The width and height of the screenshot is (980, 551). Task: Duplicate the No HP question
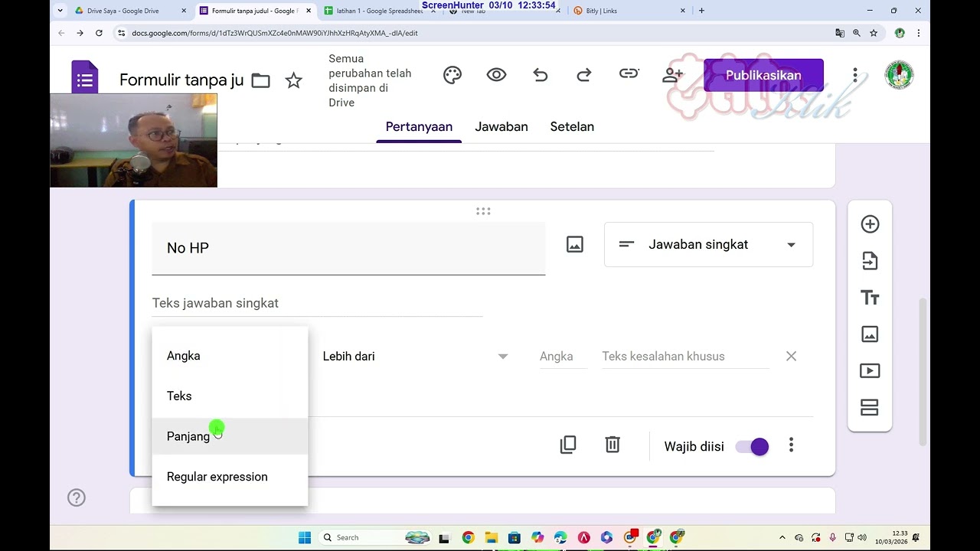[x=568, y=445]
